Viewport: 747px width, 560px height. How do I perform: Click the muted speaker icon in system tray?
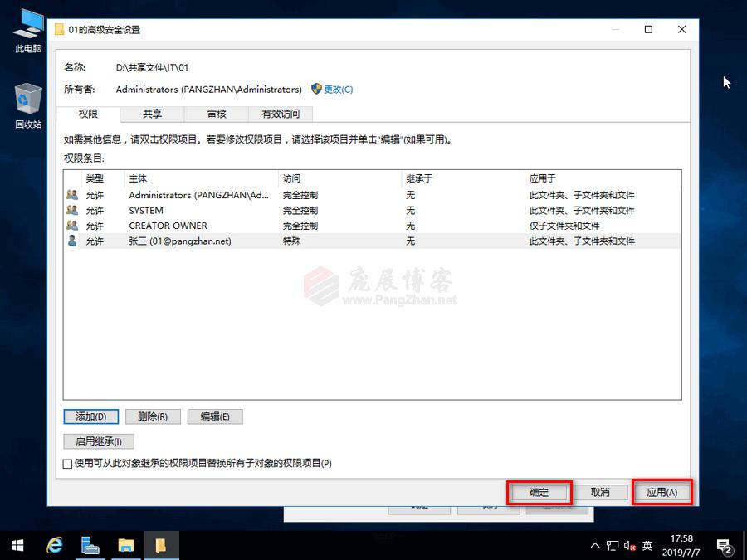coord(628,546)
